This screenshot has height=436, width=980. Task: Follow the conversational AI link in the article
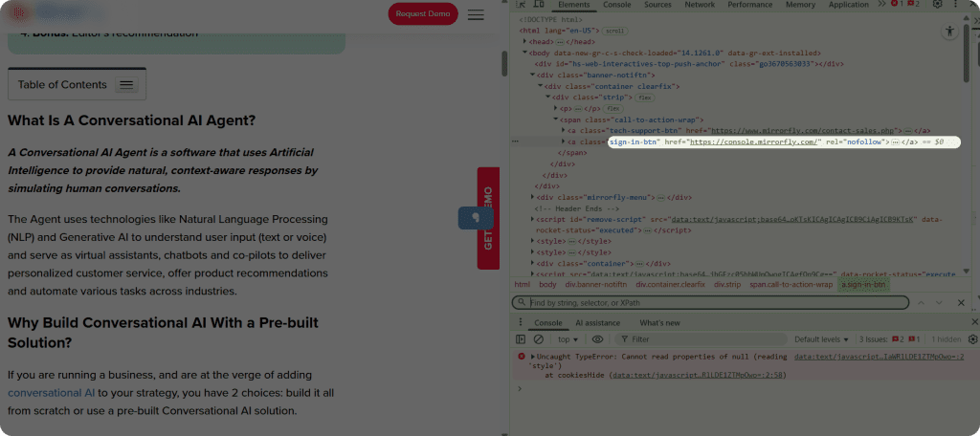pyautogui.click(x=52, y=393)
